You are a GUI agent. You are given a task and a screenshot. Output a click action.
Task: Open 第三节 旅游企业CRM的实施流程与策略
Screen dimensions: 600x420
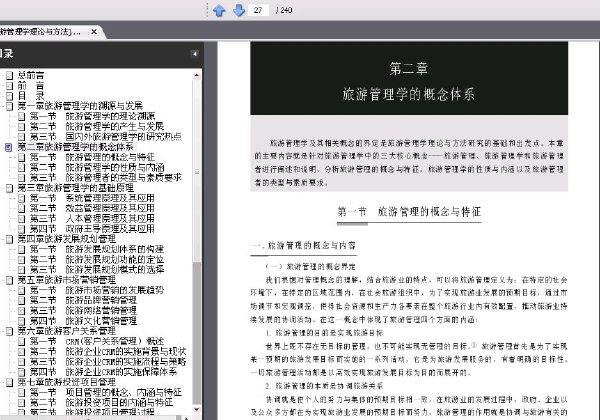click(108, 362)
